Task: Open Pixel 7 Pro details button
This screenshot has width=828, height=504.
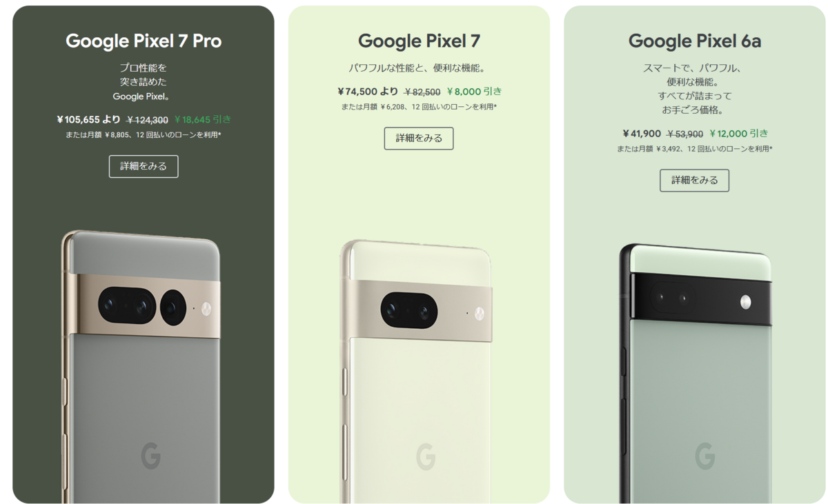Action: 144,166
